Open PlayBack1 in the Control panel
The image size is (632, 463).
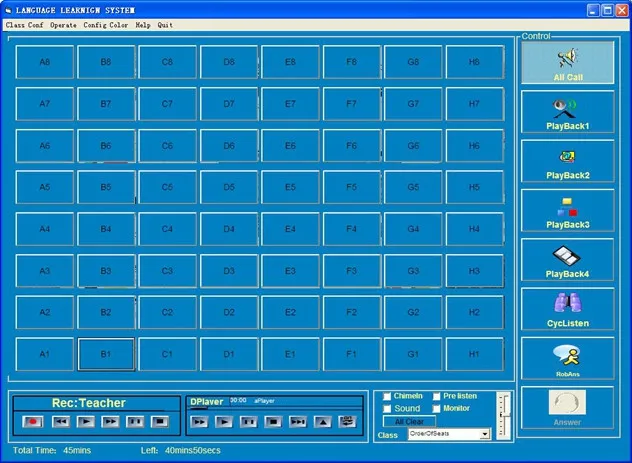tap(567, 108)
